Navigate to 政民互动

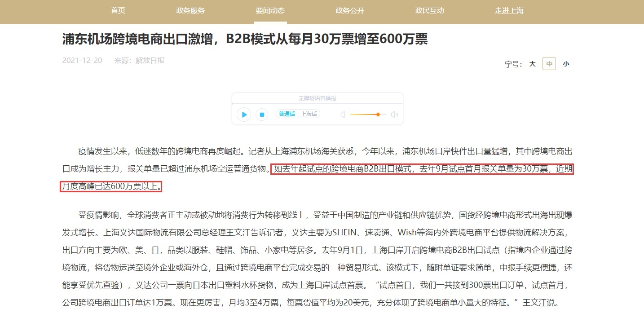point(430,11)
